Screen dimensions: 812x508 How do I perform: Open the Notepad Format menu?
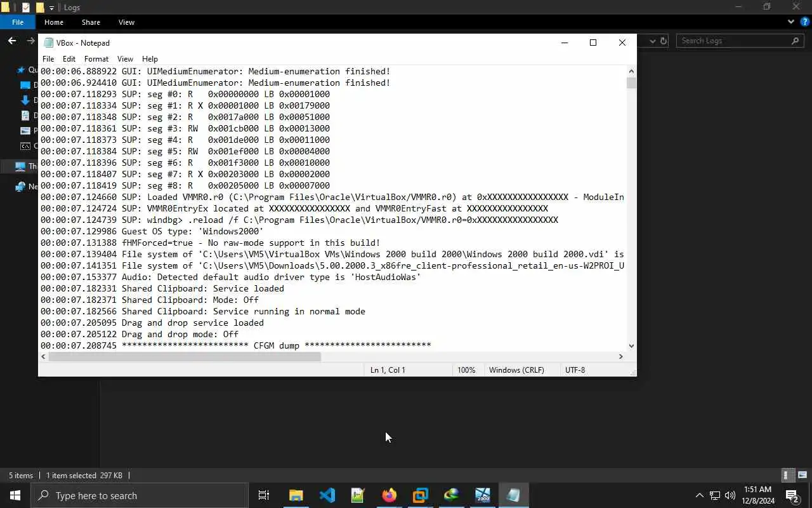[96, 59]
